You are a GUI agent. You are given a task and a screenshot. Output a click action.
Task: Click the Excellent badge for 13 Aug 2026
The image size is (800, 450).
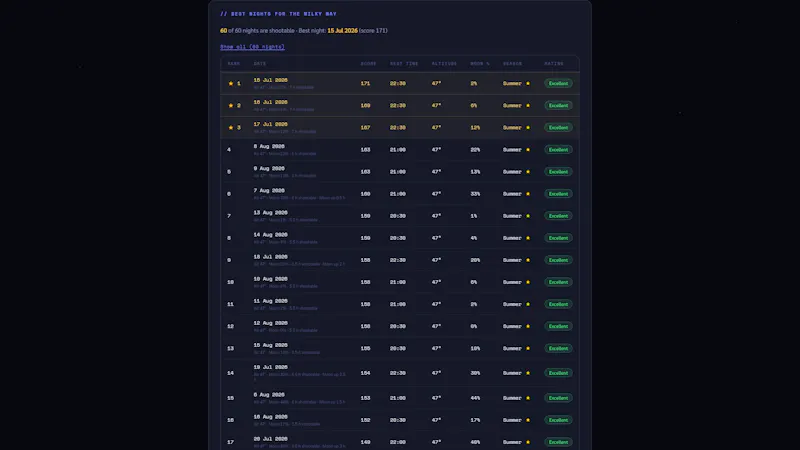point(558,216)
